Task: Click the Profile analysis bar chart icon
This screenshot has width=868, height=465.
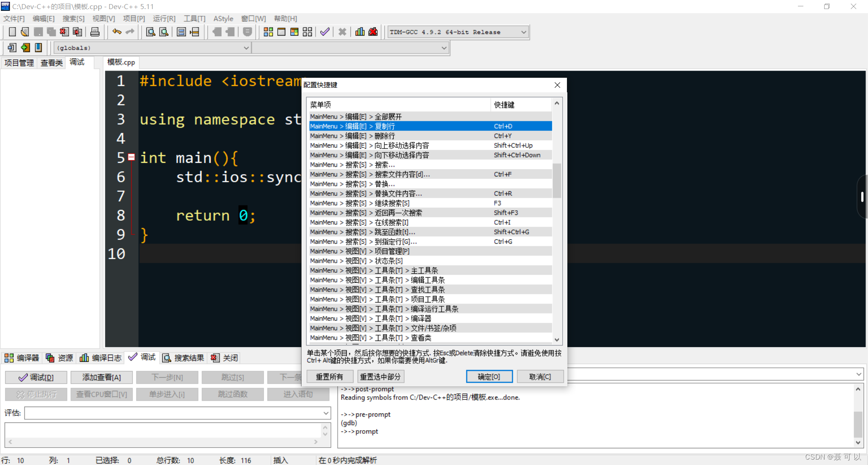Action: coord(360,32)
